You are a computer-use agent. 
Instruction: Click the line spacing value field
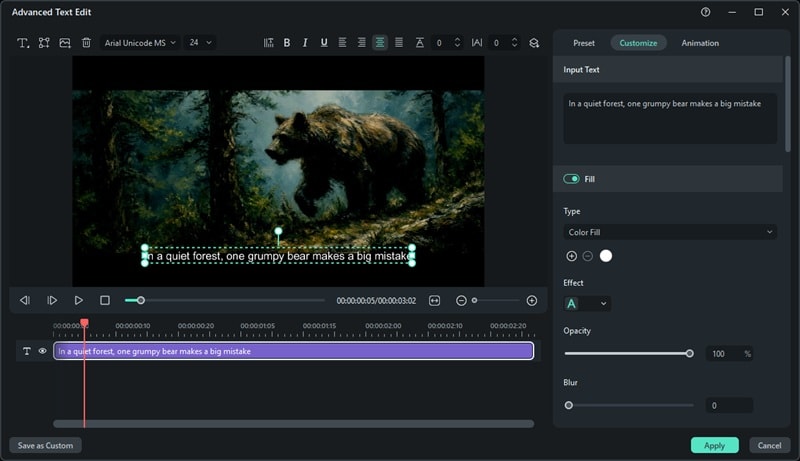pos(440,43)
